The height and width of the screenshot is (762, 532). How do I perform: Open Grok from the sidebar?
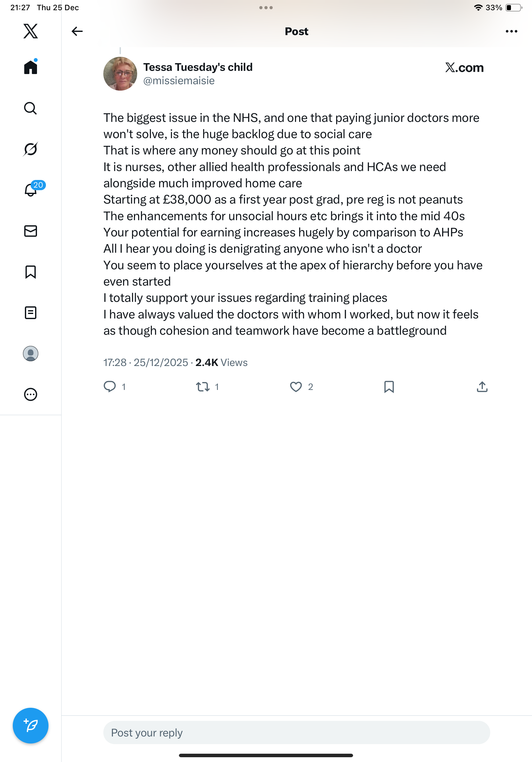pyautogui.click(x=31, y=149)
